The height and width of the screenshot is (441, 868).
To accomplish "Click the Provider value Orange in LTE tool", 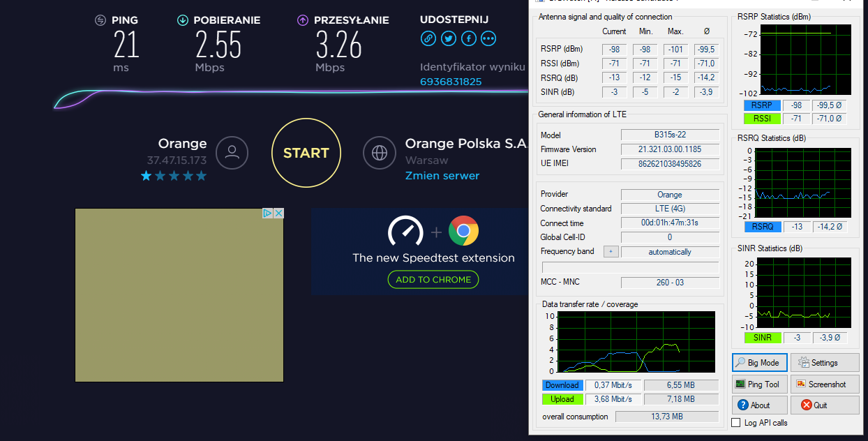I will 670,195.
